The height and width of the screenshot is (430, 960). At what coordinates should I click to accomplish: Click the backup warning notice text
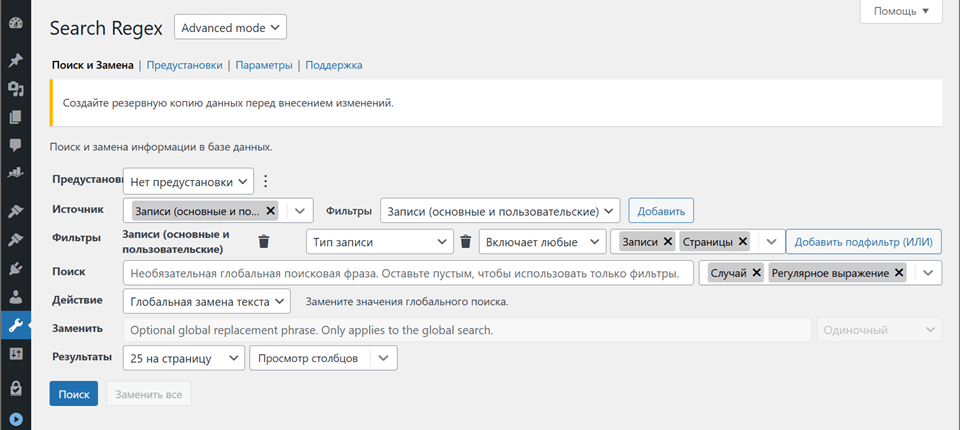coord(228,103)
